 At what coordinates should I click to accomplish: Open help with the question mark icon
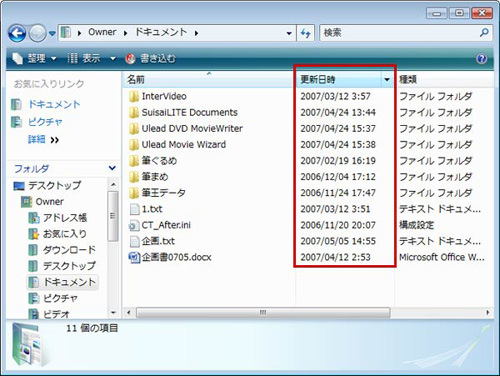tap(482, 59)
